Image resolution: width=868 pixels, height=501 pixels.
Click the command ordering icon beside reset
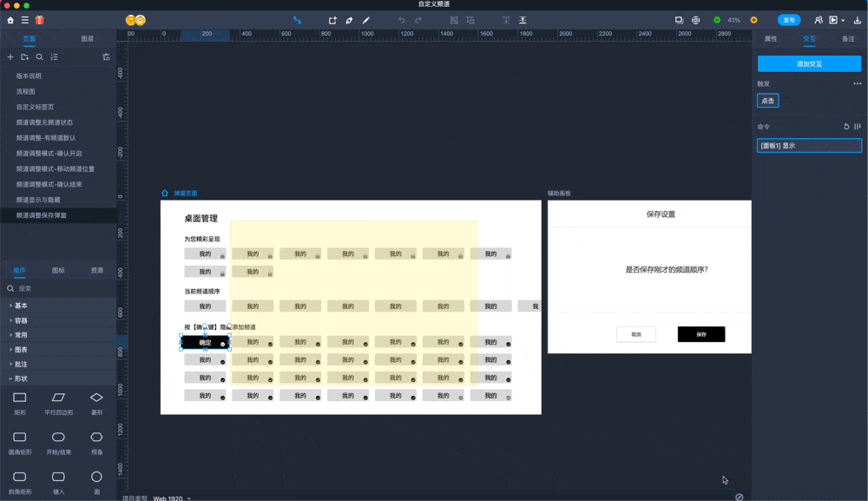858,126
